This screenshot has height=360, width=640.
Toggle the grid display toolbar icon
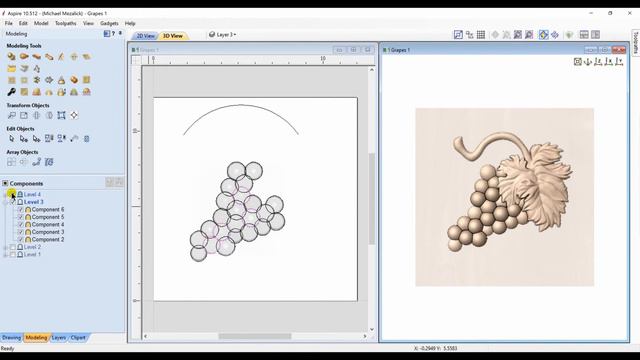click(481, 35)
